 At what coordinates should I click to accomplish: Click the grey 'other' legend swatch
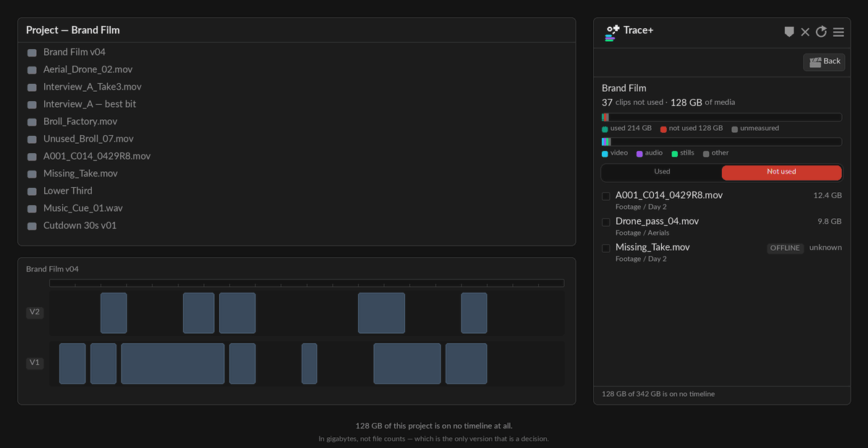pos(706,154)
